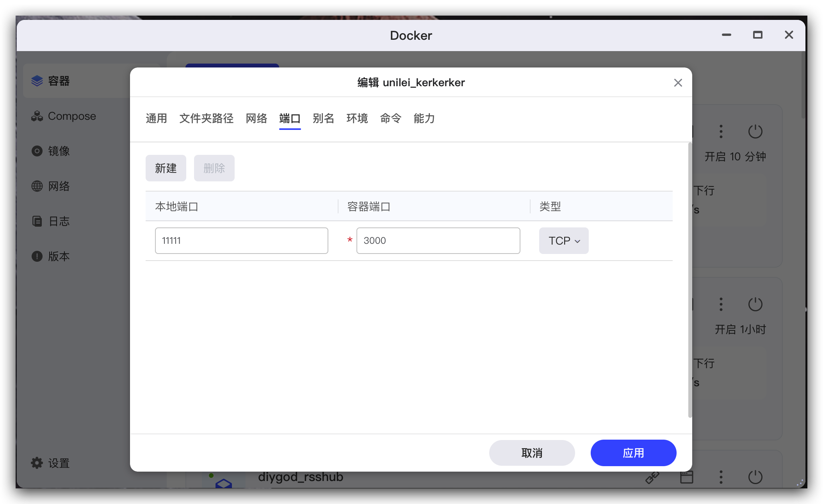Viewport: 823px width, 504px height.
Task: Toggle power of second container card
Action: click(x=755, y=304)
